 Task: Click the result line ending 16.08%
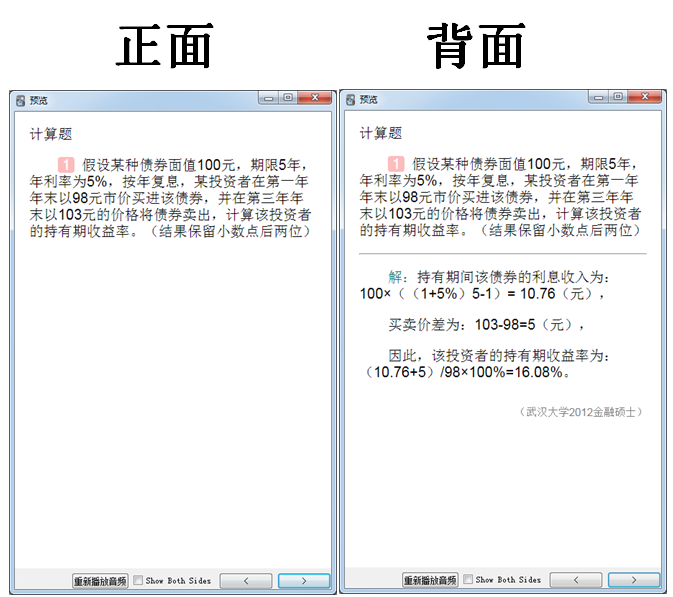[467, 372]
